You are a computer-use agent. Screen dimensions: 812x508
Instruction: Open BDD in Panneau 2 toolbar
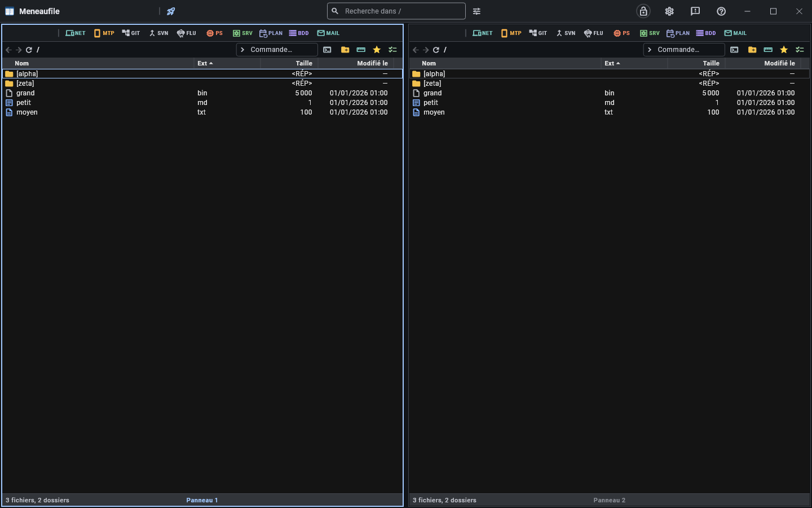(706, 33)
